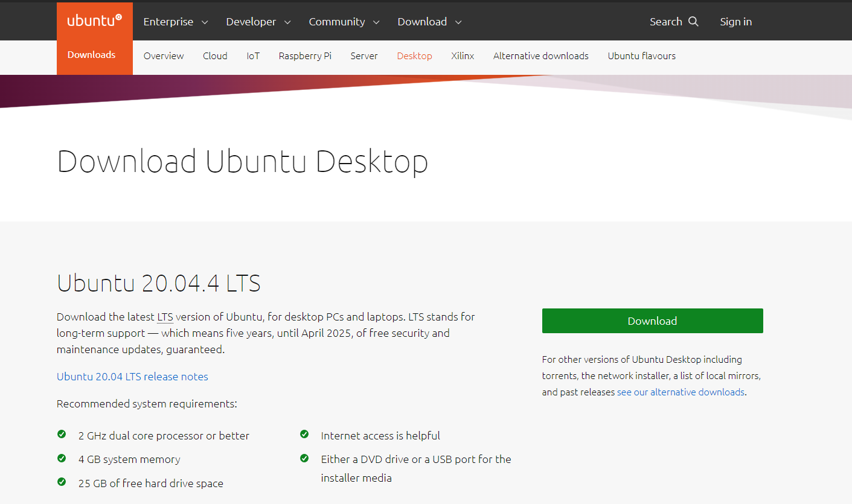Viewport: 852px width, 504px height.
Task: Click Internet access is helpful text
Action: (380, 436)
